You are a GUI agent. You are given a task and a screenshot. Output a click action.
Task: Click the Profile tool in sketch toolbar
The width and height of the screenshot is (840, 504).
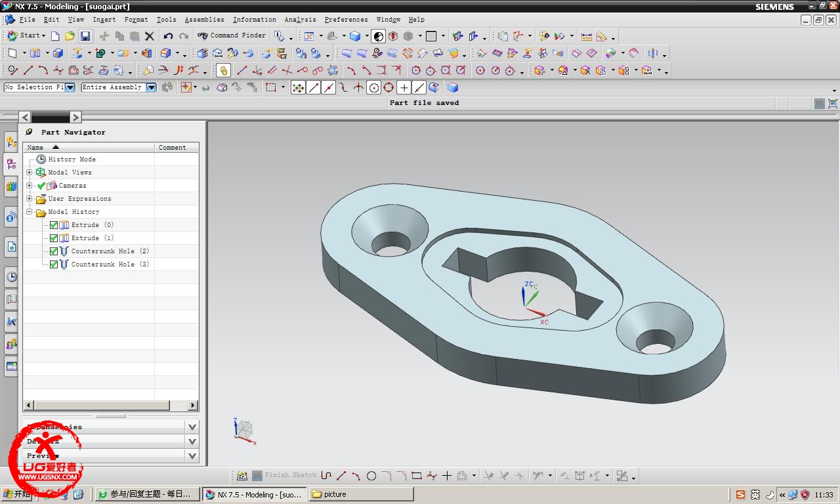326,476
